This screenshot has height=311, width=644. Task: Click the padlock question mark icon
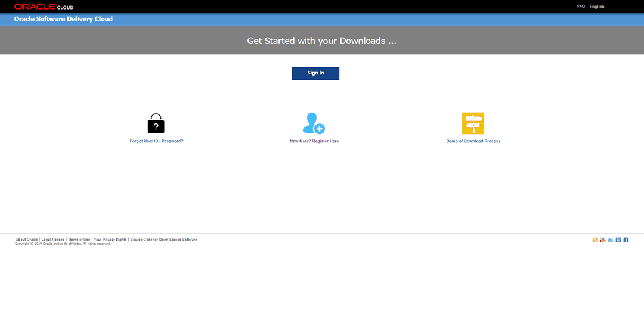[156, 123]
